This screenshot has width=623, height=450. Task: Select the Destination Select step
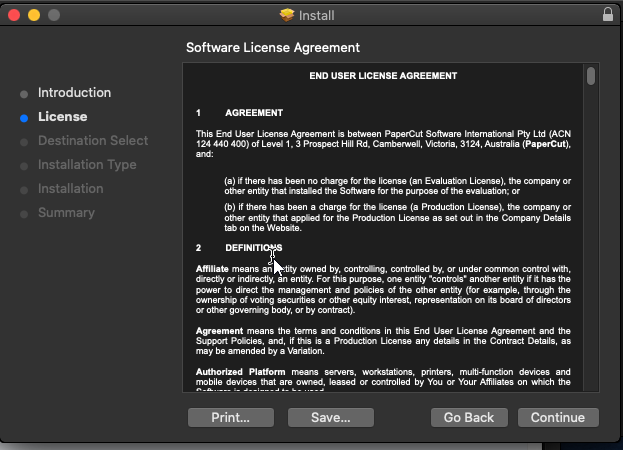point(92,141)
